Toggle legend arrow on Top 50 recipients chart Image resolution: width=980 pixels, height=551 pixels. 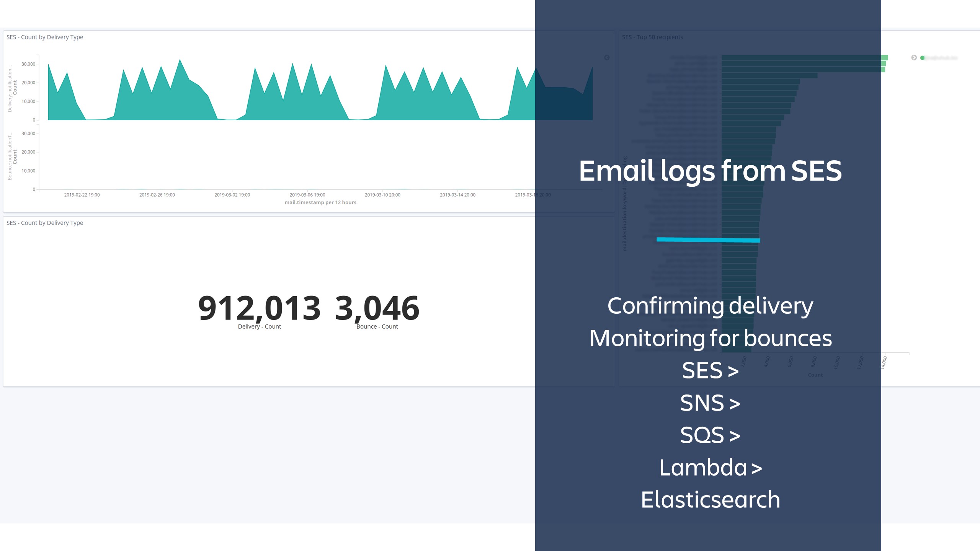pos(914,58)
